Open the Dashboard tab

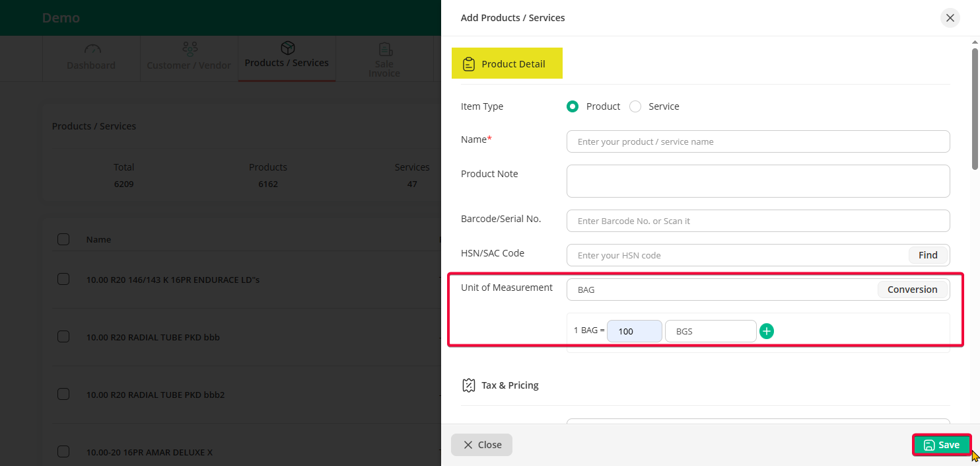tap(92, 58)
